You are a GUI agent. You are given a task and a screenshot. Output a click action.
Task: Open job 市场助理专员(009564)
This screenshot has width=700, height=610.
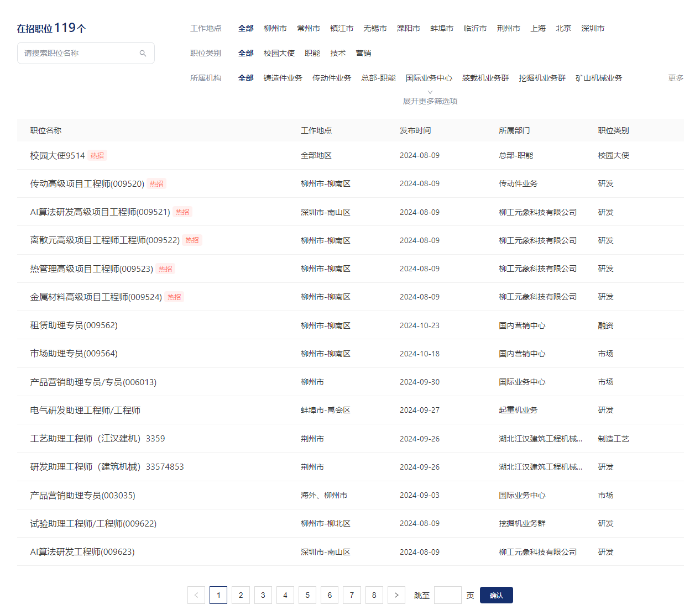pyautogui.click(x=74, y=354)
